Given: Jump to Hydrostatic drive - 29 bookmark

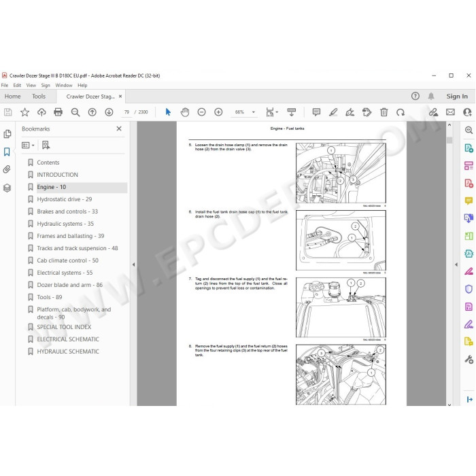Looking at the screenshot, I should coord(65,199).
